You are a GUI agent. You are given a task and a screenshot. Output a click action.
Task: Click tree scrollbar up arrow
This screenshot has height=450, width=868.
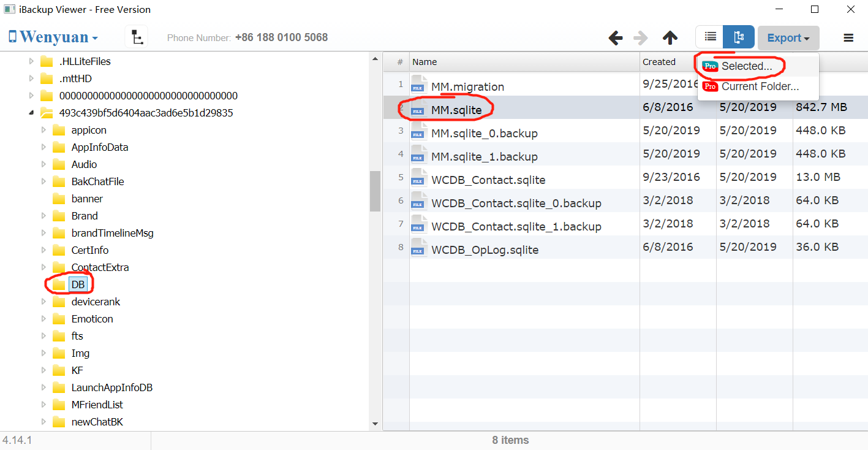[x=375, y=59]
